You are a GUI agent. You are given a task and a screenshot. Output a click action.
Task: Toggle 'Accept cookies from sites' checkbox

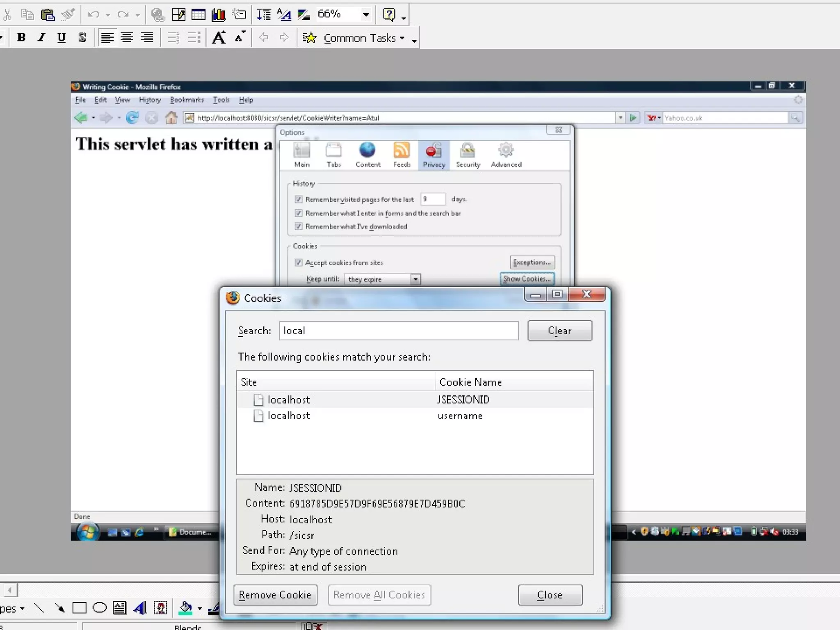click(299, 262)
